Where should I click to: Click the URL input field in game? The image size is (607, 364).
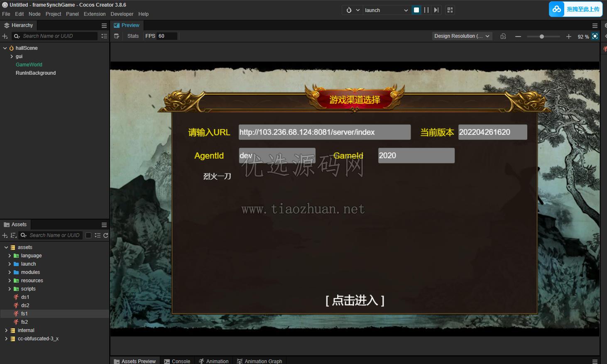point(325,132)
